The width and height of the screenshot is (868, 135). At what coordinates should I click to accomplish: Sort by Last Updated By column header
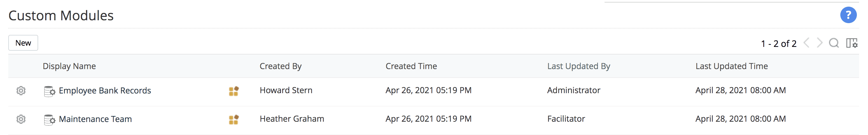coord(578,66)
